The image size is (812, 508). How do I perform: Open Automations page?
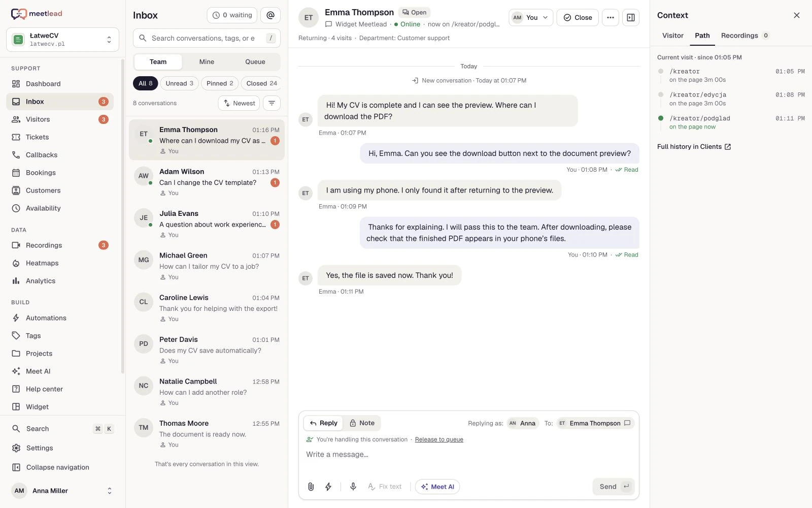tap(60, 318)
